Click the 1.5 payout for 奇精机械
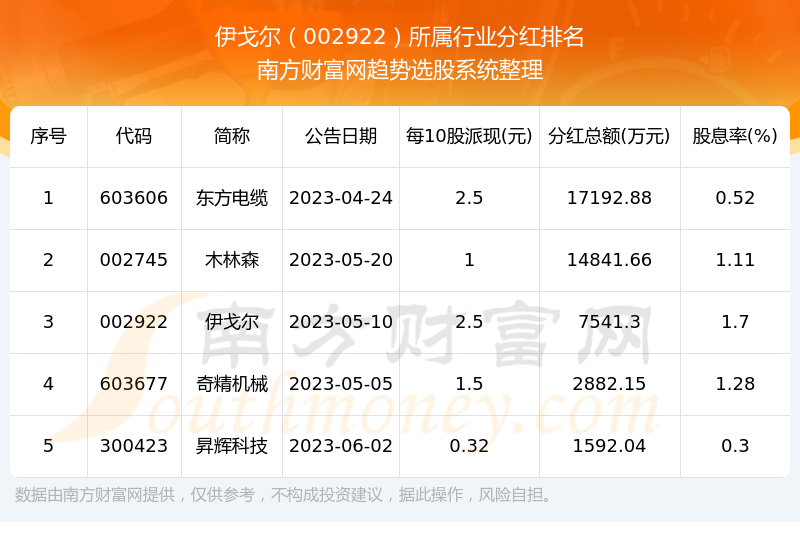 (469, 384)
